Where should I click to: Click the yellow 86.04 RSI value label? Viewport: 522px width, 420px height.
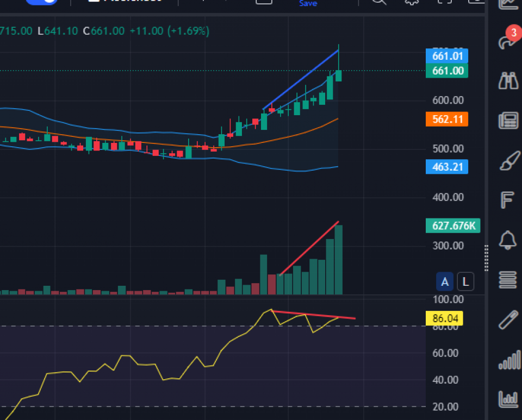click(x=444, y=318)
